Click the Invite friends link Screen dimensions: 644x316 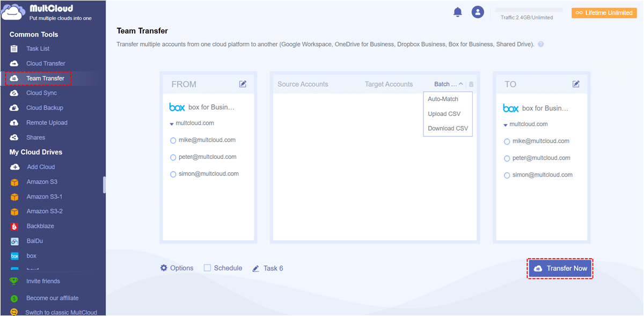(43, 281)
